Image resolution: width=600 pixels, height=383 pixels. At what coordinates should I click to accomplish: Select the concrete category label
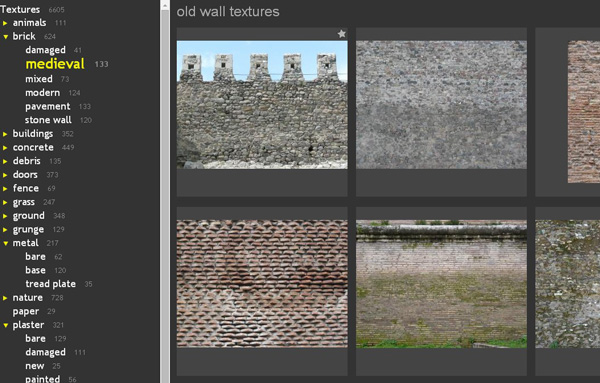coord(33,147)
